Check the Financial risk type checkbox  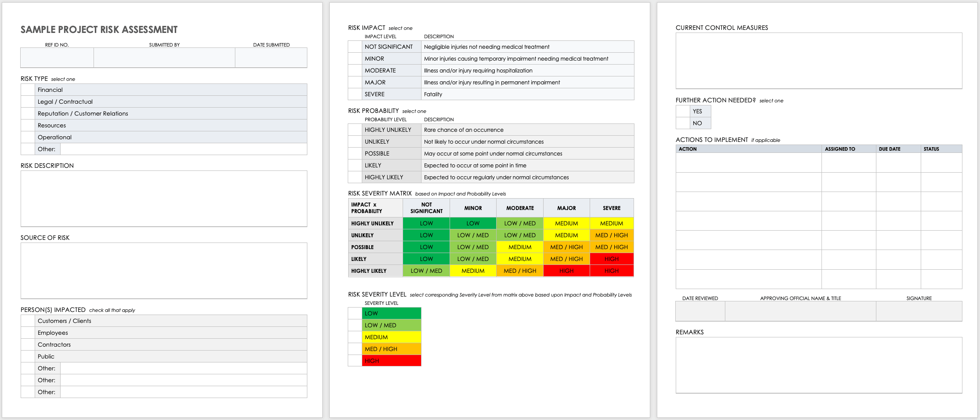pos(27,89)
